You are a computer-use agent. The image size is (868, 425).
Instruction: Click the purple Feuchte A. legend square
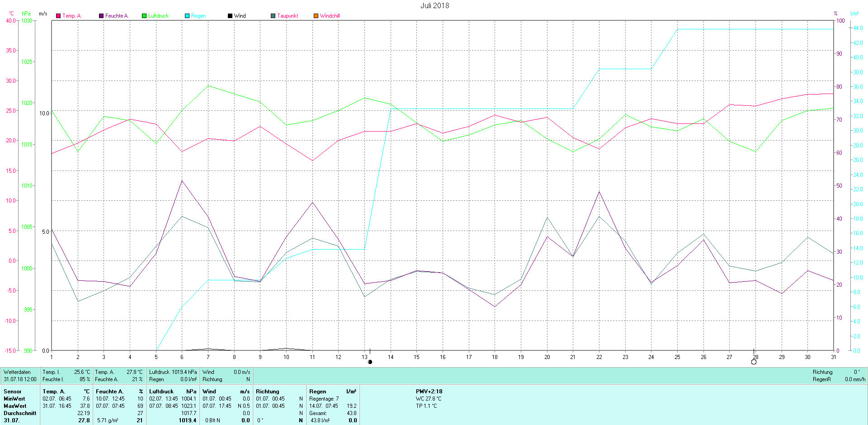[x=101, y=16]
